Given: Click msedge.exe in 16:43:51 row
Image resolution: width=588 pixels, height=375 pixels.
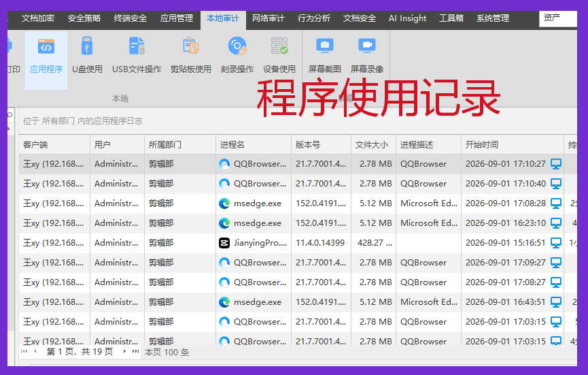Looking at the screenshot, I should 257,301.
